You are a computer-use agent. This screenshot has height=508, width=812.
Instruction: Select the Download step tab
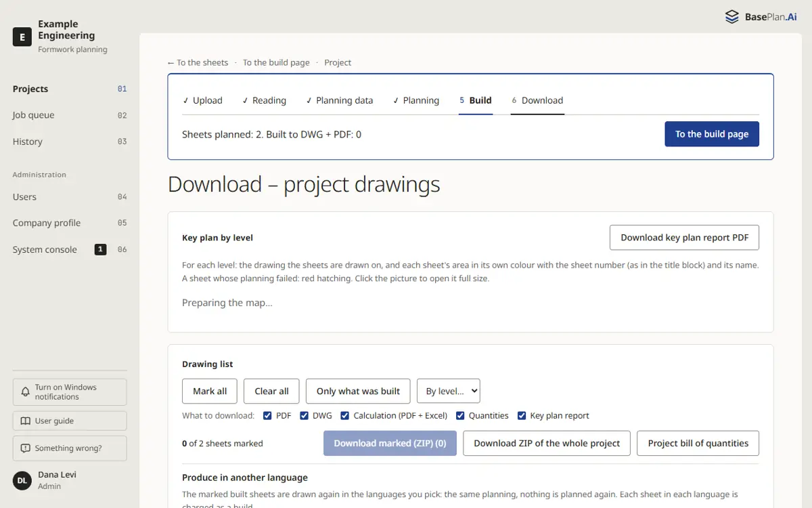click(x=537, y=100)
